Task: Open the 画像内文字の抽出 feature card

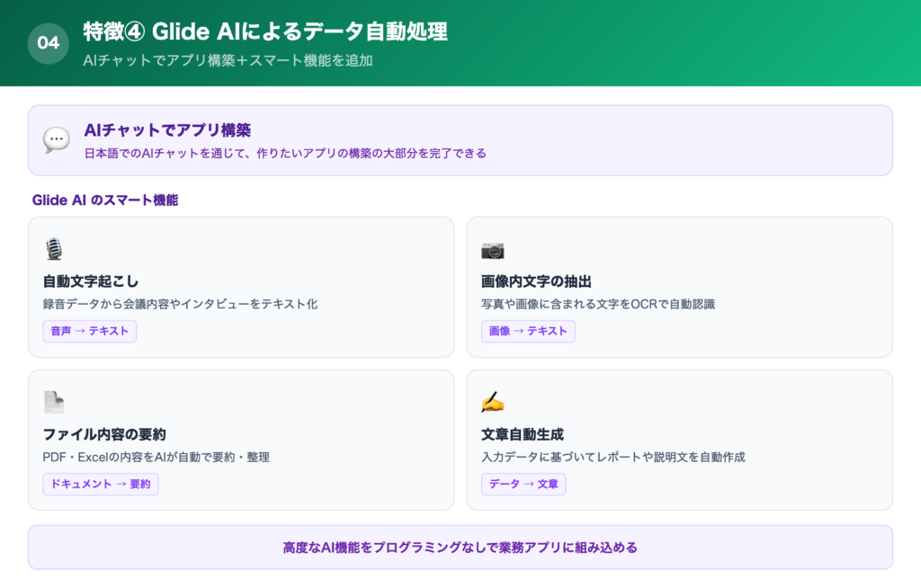Action: click(x=679, y=287)
